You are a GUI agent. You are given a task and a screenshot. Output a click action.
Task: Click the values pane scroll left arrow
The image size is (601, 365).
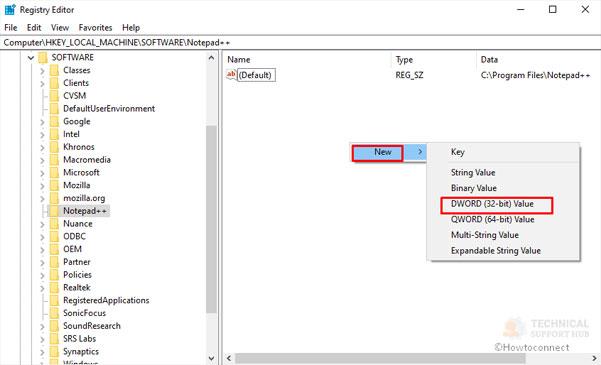tap(229, 358)
